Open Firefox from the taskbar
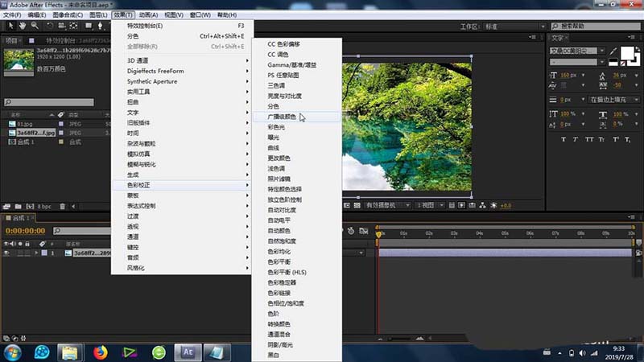This screenshot has width=644, height=362. tap(101, 352)
